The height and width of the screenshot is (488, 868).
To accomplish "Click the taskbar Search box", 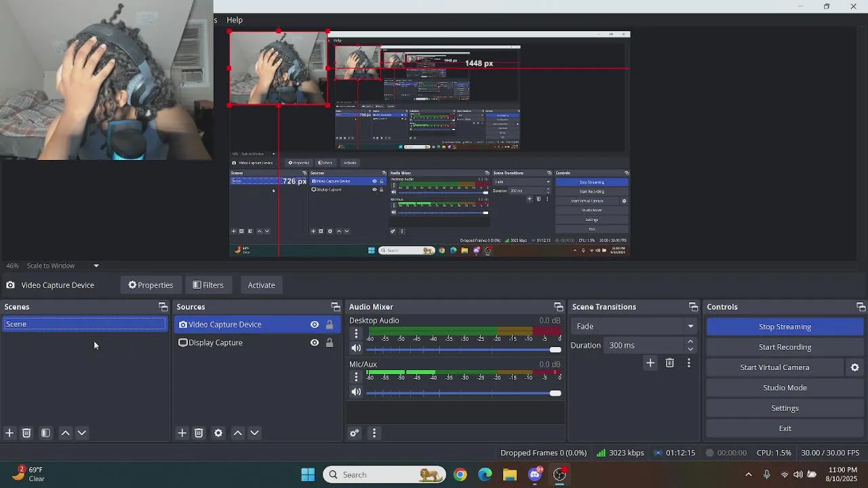I will [x=384, y=474].
